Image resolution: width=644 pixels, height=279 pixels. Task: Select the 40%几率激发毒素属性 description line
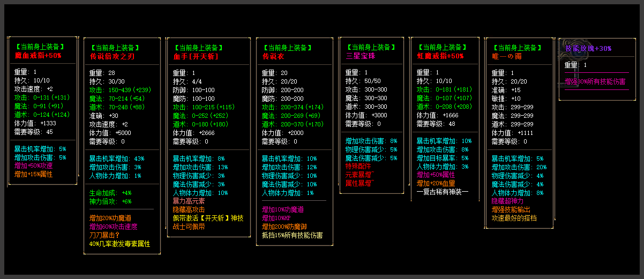119,244
